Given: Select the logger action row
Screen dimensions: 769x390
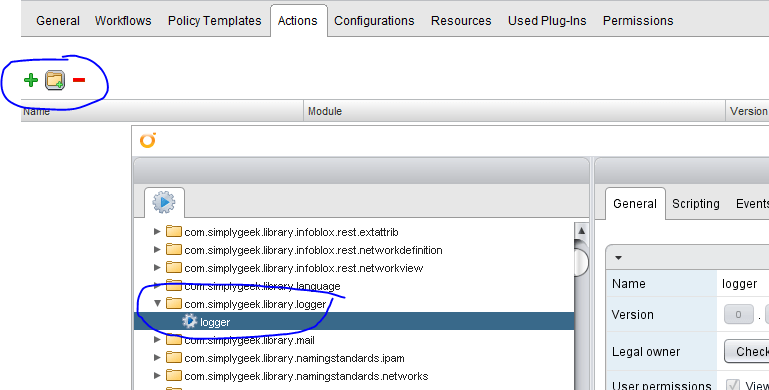Looking at the screenshot, I should pos(354,321).
